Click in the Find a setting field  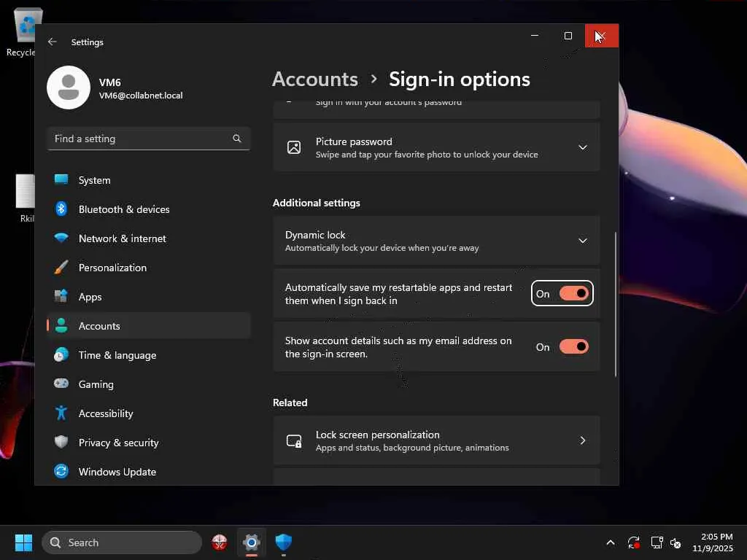pos(149,139)
